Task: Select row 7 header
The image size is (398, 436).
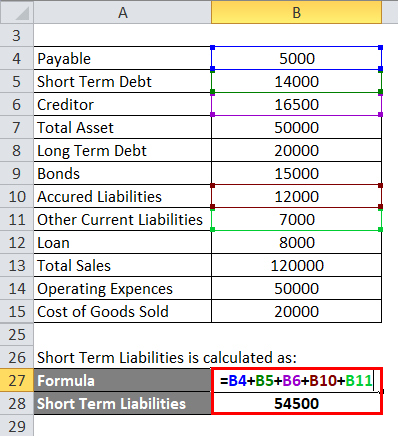Action: coord(17,127)
